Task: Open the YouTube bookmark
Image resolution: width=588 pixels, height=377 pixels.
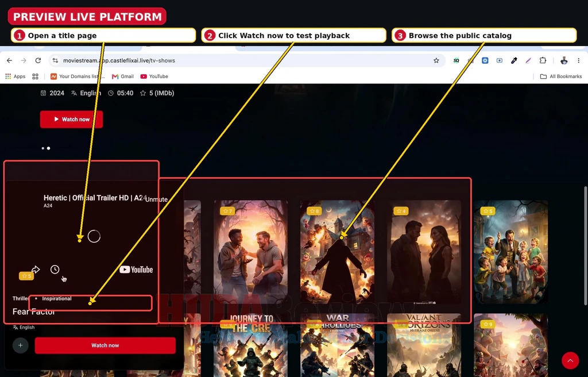Action: (154, 76)
